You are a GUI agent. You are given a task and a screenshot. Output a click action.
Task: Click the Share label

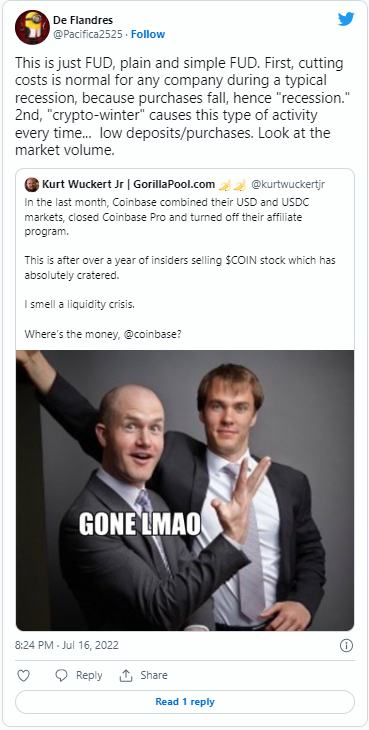click(154, 676)
